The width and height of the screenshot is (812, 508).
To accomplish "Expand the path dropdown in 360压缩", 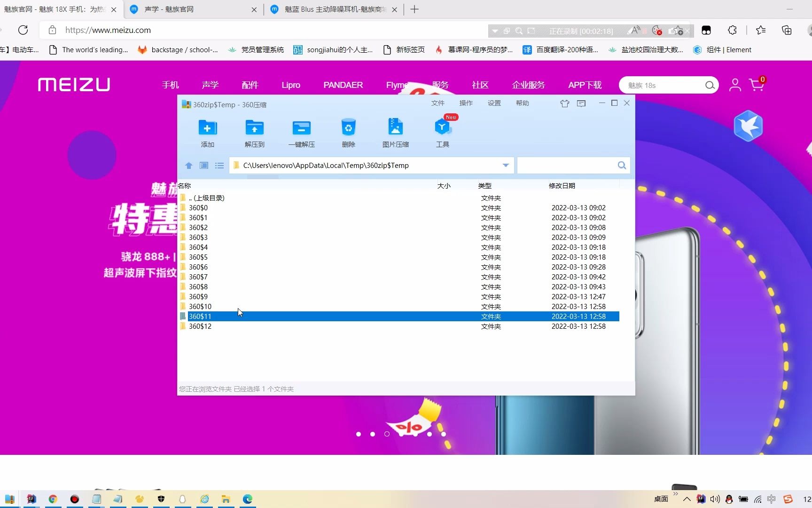I will (x=506, y=166).
